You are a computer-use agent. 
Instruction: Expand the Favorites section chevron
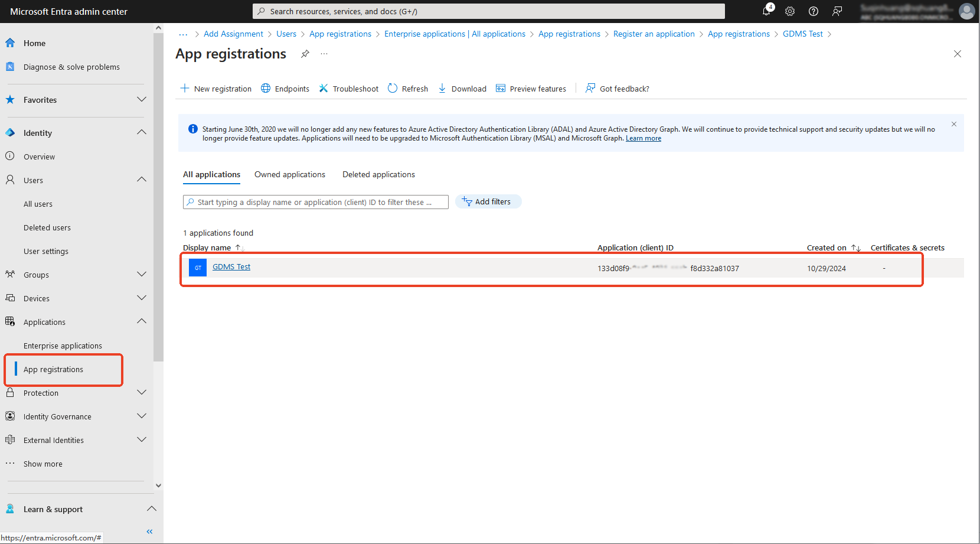[142, 99]
